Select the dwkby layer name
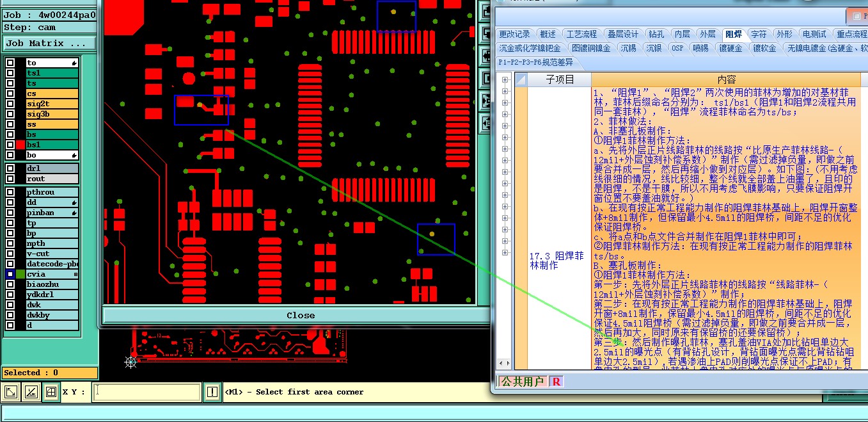868x422 pixels. click(x=52, y=315)
